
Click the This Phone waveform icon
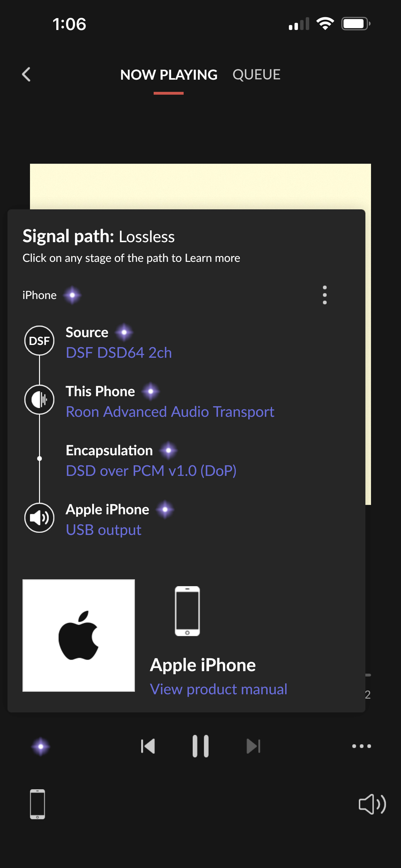click(39, 400)
